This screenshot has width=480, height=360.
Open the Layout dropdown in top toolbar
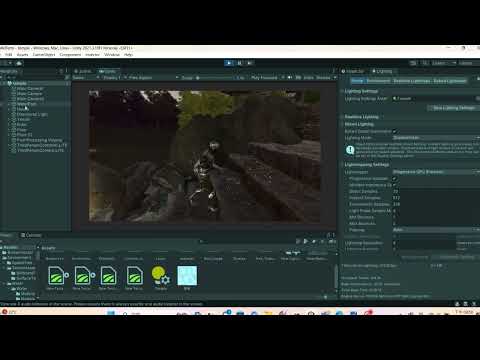point(468,63)
